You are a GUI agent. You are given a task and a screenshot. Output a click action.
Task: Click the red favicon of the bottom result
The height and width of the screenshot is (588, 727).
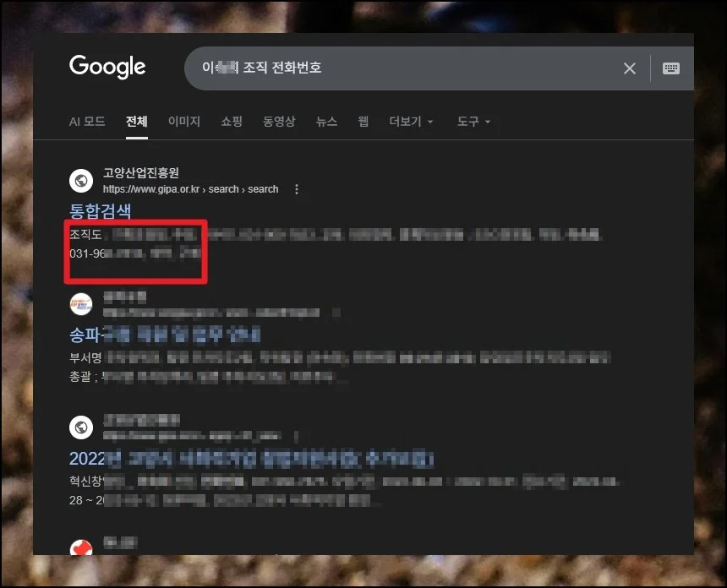tap(81, 548)
